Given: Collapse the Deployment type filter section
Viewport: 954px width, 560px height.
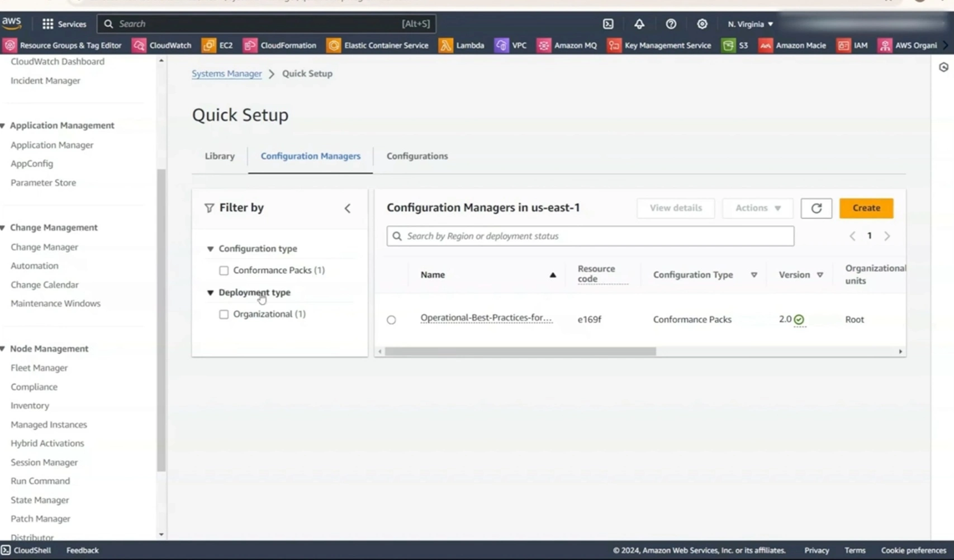Looking at the screenshot, I should tap(211, 292).
